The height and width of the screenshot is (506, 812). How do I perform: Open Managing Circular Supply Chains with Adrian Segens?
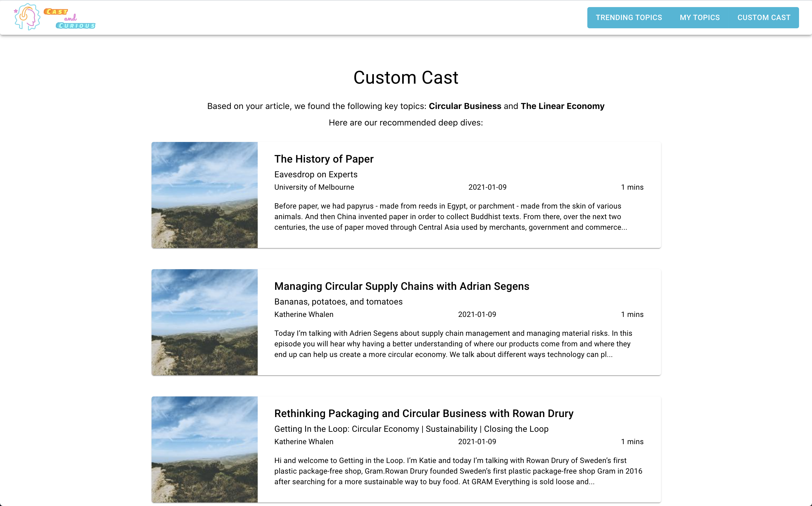coord(401,286)
